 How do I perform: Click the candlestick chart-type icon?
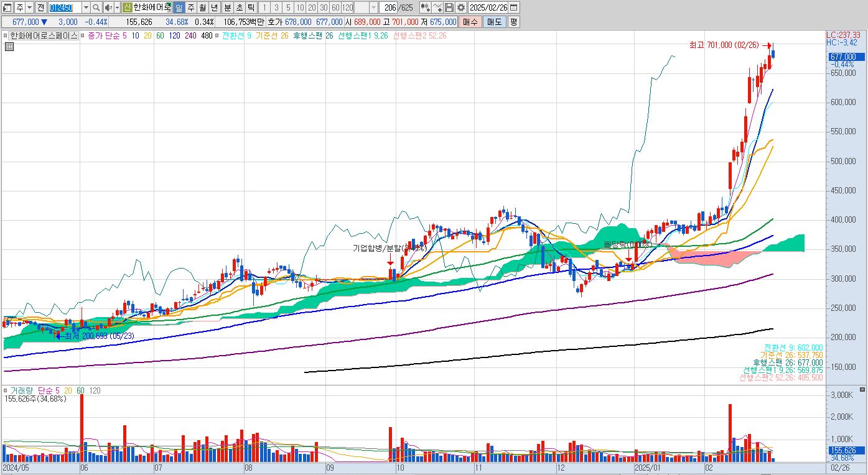point(426,7)
